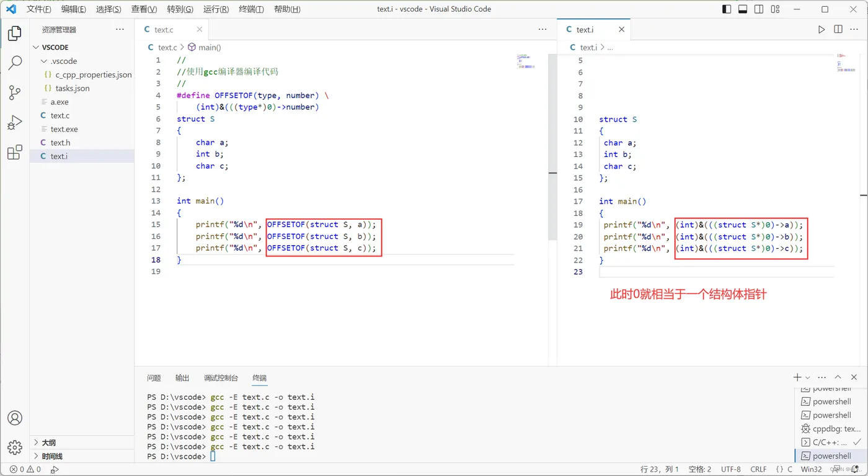Select a.exe in explorer tree

(x=82, y=102)
